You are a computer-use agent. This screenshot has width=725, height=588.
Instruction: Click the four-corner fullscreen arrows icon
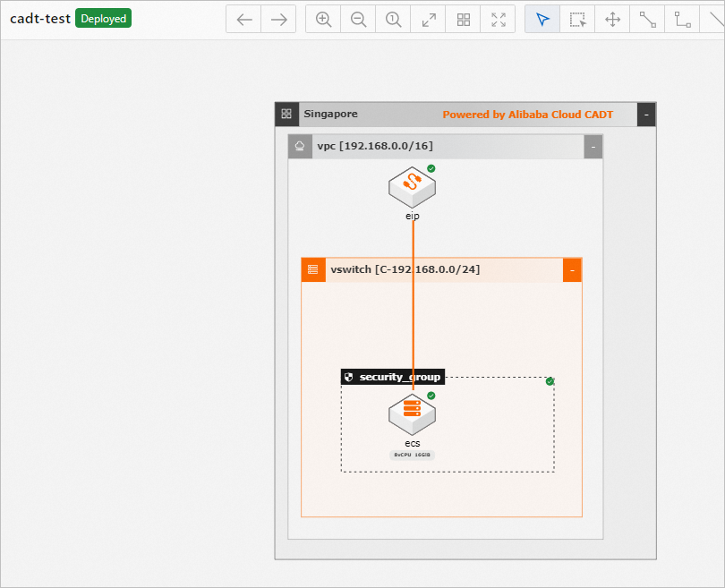point(498,20)
